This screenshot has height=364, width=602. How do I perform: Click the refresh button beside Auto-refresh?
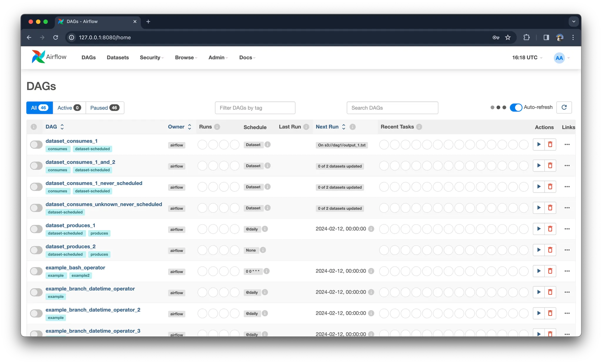coord(564,107)
